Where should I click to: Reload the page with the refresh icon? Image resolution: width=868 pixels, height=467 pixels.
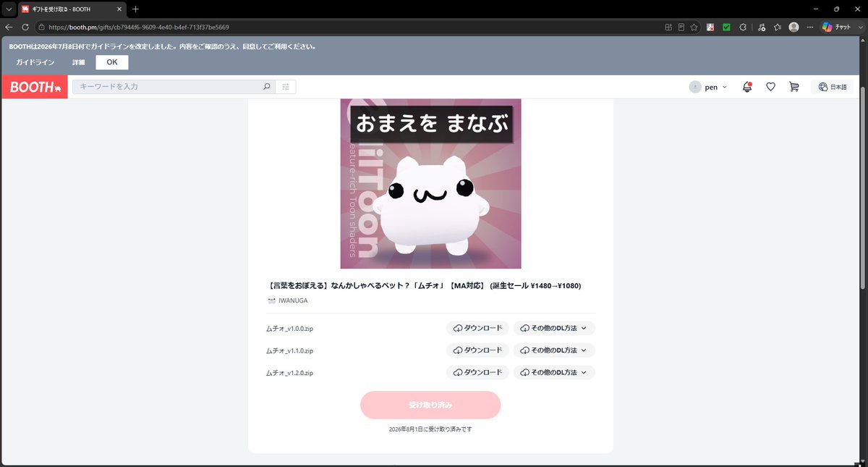click(x=25, y=27)
